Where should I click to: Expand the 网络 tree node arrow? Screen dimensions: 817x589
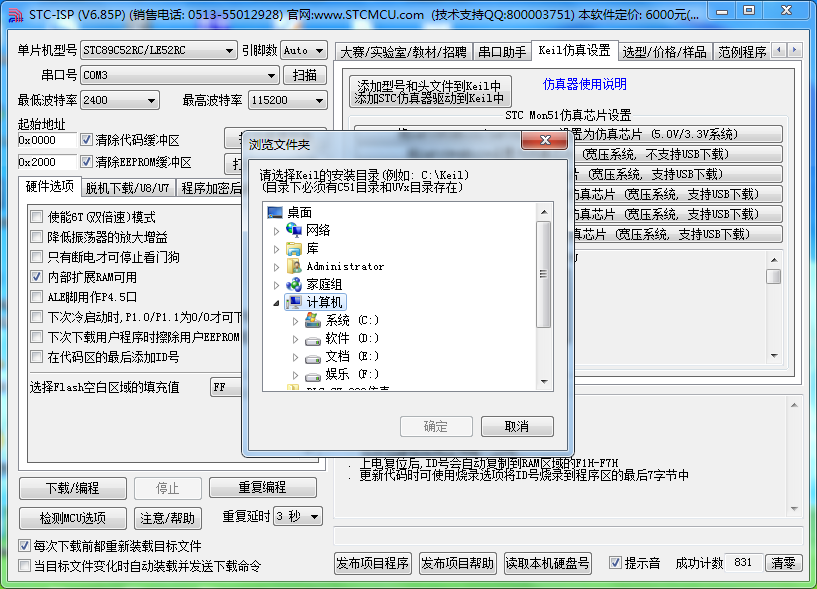[x=276, y=230]
